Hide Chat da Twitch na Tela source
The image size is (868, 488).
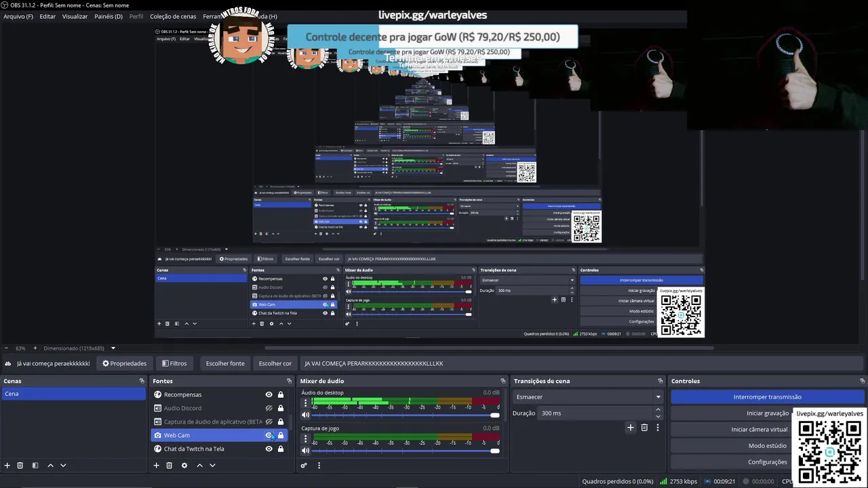pos(269,449)
